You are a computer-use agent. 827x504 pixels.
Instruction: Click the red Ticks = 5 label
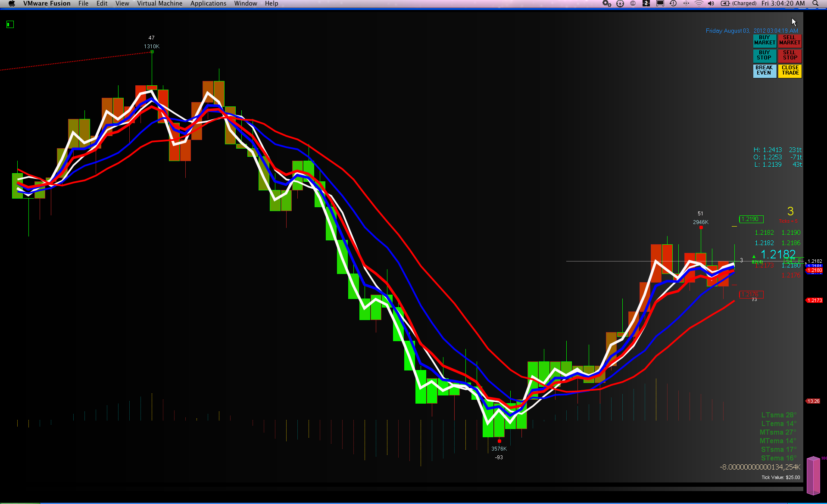pyautogui.click(x=788, y=221)
